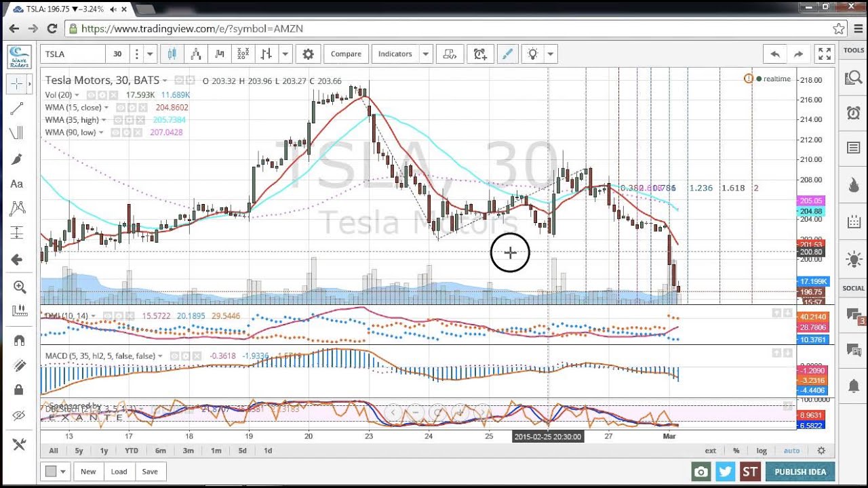The height and width of the screenshot is (488, 868).
Task: Switch to Point and Figure style
Action: point(243,54)
